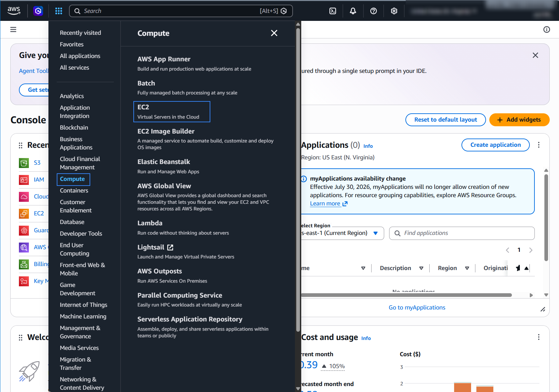559x392 pixels.
Task: Go to previous applications page arrow
Action: coord(507,250)
